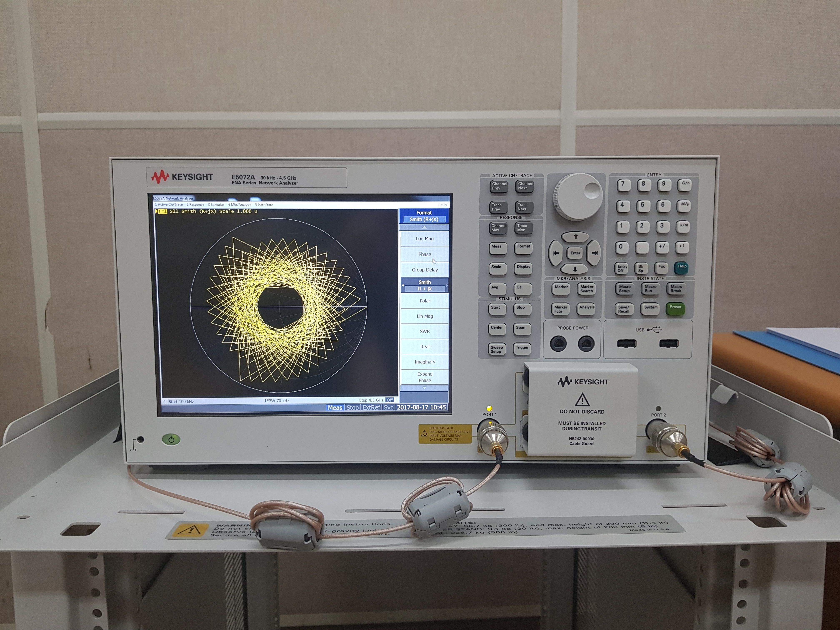Push the green power standby button

[x=171, y=439]
